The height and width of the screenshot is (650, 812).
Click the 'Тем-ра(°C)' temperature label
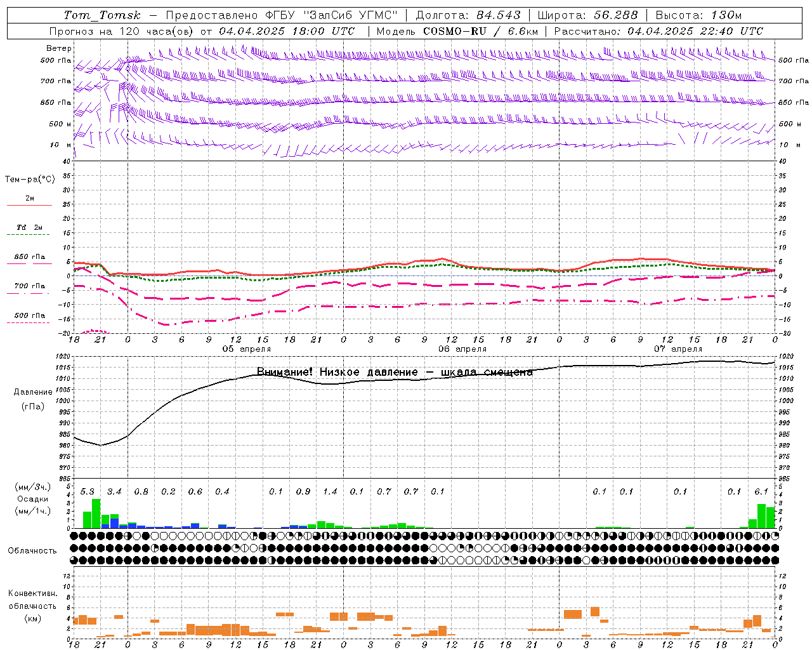(x=30, y=180)
